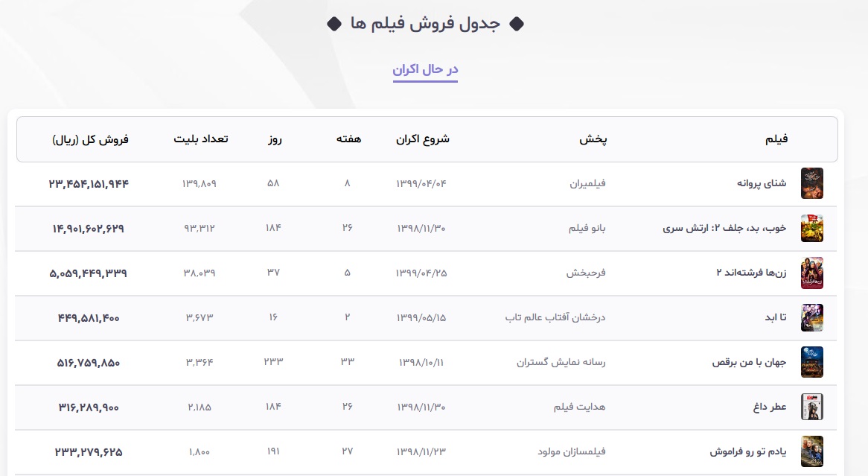This screenshot has width=868, height=476.
Task: Select distributor cell بانو فیلم
Action: tap(587, 228)
